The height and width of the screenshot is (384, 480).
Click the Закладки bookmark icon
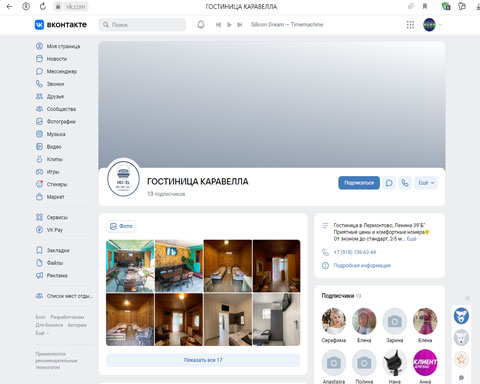(39, 250)
